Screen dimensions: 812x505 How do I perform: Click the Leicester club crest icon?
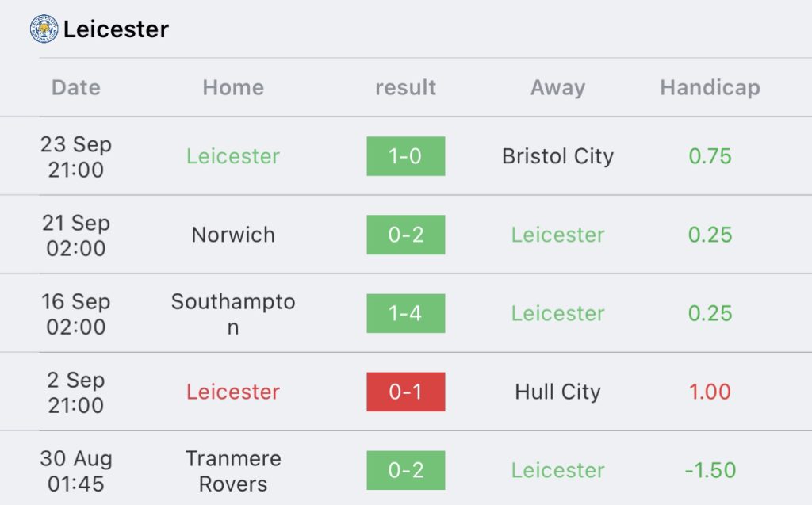44,29
